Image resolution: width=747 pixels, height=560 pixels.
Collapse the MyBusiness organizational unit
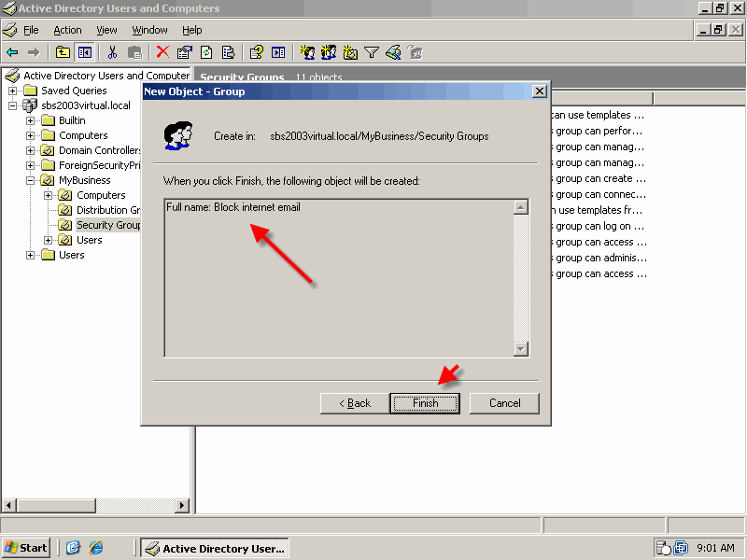(x=31, y=180)
